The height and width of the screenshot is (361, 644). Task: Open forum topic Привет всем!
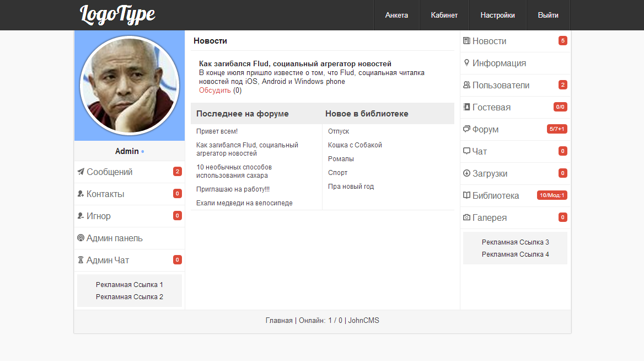point(217,131)
